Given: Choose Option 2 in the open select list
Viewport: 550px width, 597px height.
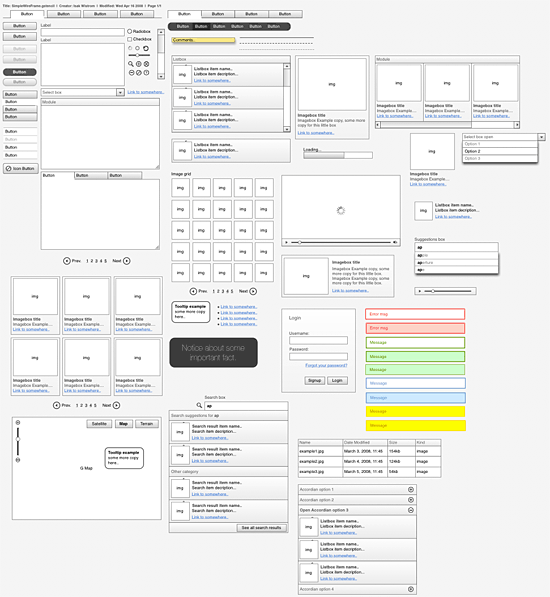Looking at the screenshot, I should coord(500,151).
